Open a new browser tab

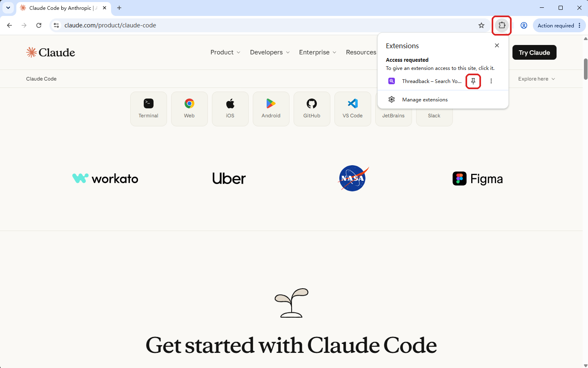(119, 8)
